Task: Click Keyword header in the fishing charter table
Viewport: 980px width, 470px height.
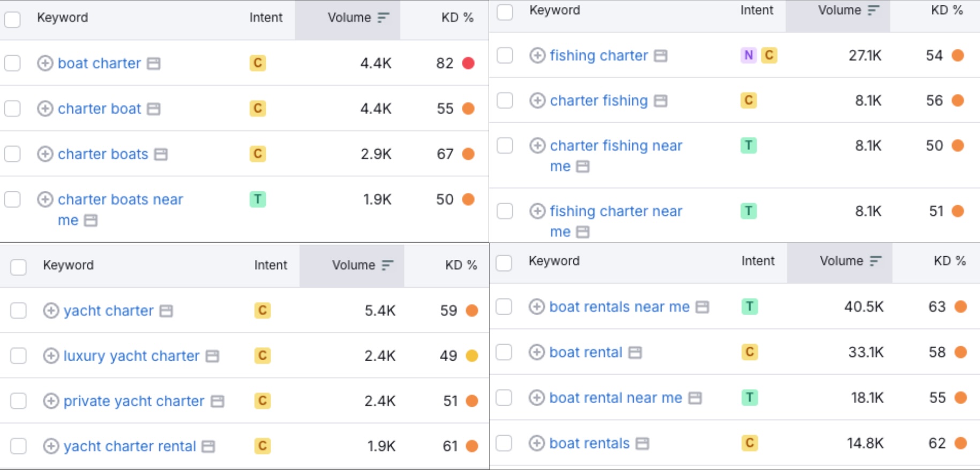Action: point(555,10)
